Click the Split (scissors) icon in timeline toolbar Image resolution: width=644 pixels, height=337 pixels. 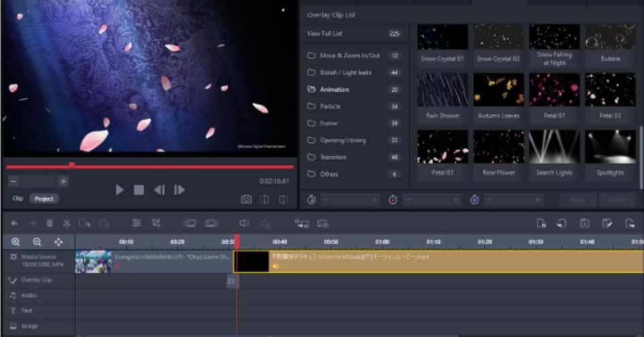click(66, 223)
